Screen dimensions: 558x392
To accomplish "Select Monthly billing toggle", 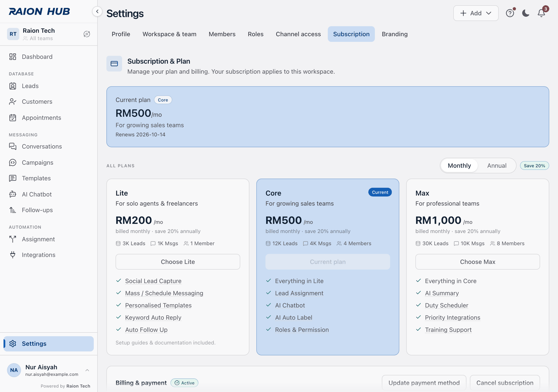I will 459,166.
